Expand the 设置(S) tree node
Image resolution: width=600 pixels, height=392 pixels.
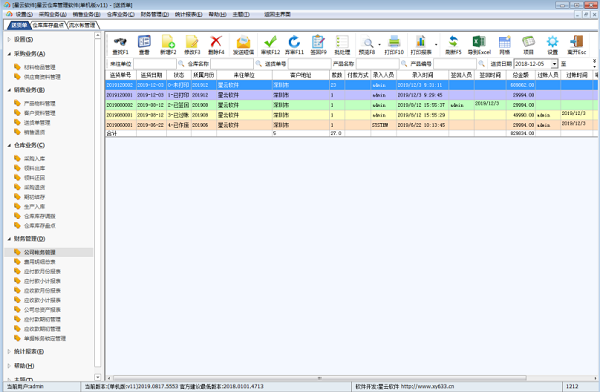9,39
